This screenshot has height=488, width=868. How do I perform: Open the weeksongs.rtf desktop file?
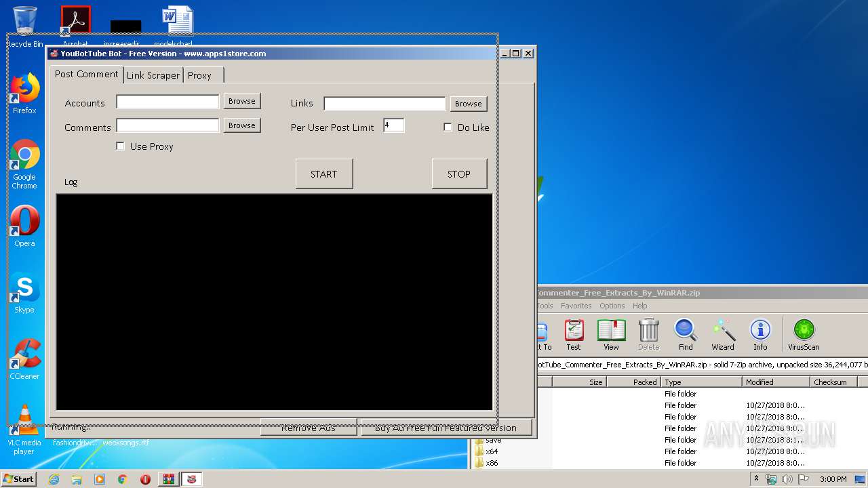point(125,442)
